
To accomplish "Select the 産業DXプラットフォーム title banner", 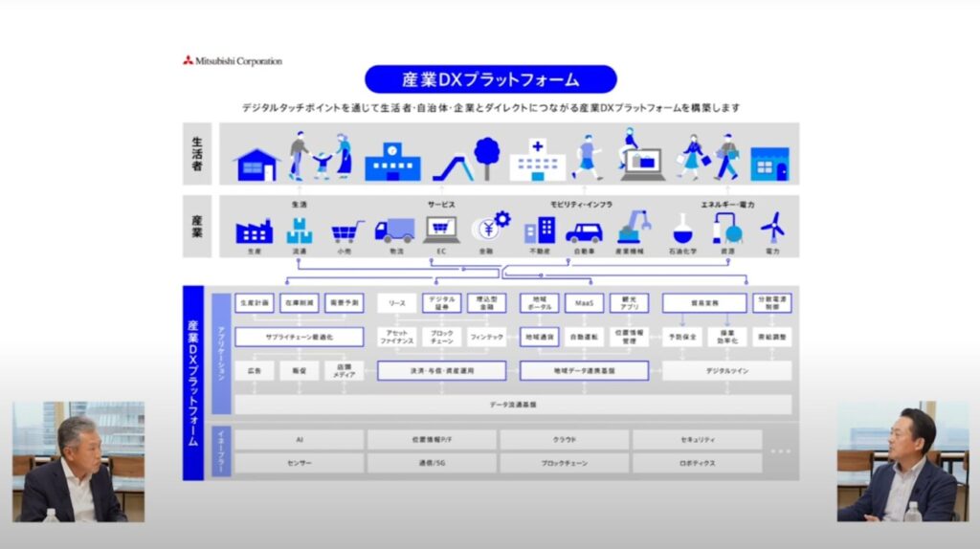I will 490,79.
